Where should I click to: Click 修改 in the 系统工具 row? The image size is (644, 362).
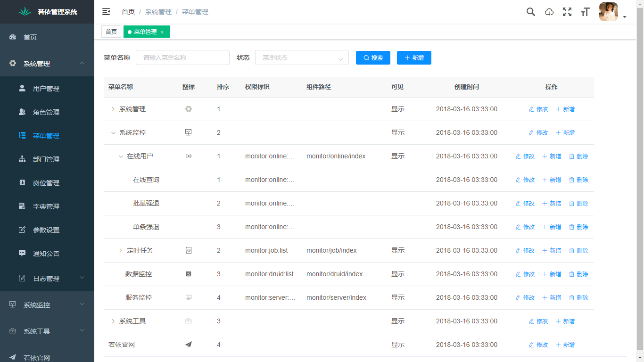(x=538, y=321)
